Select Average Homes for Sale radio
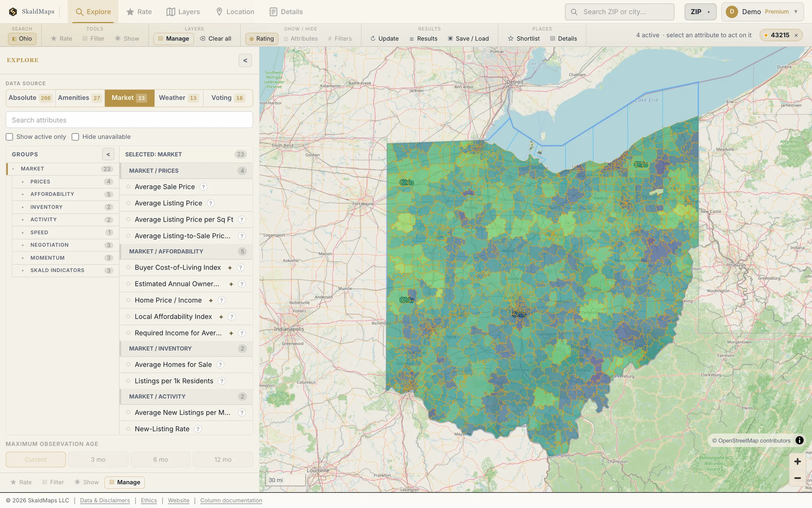Screen dimensions: 812x508 [128, 365]
